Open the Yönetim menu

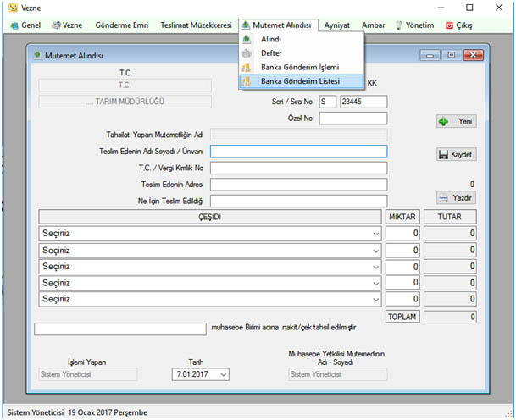tap(414, 25)
